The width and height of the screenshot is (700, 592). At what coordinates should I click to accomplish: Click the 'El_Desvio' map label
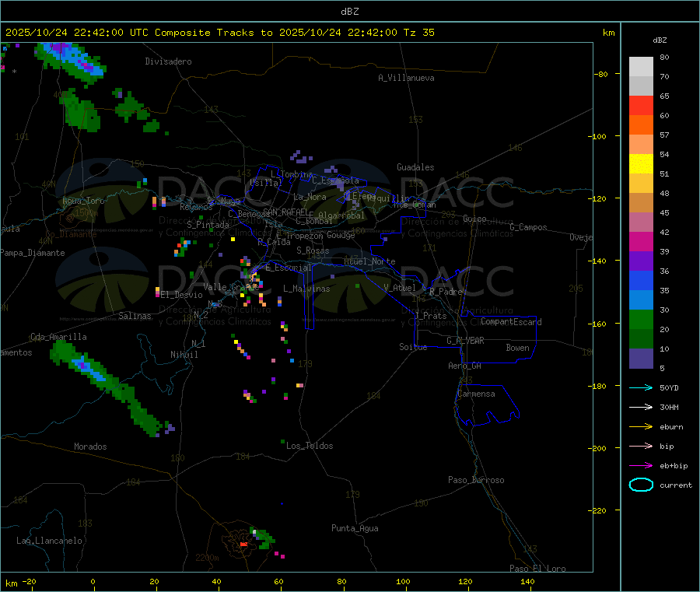coord(182,295)
